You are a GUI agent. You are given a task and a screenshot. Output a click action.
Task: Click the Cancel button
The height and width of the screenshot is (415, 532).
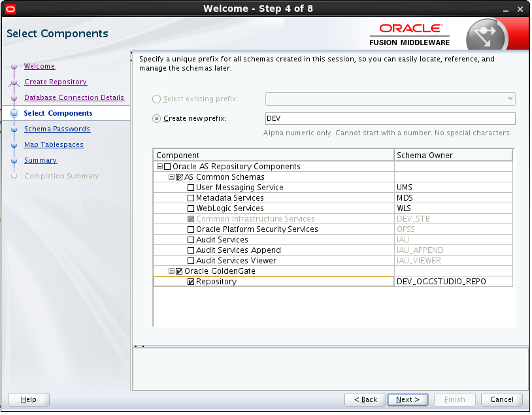pos(501,400)
